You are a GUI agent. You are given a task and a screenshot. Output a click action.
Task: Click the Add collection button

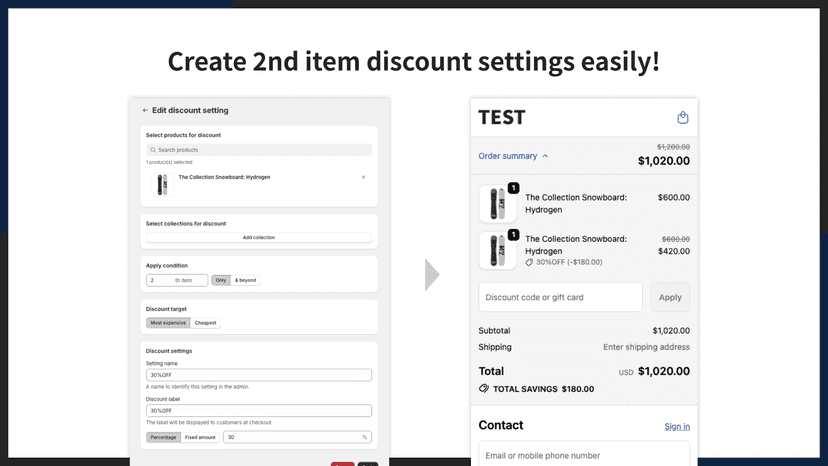pyautogui.click(x=259, y=238)
